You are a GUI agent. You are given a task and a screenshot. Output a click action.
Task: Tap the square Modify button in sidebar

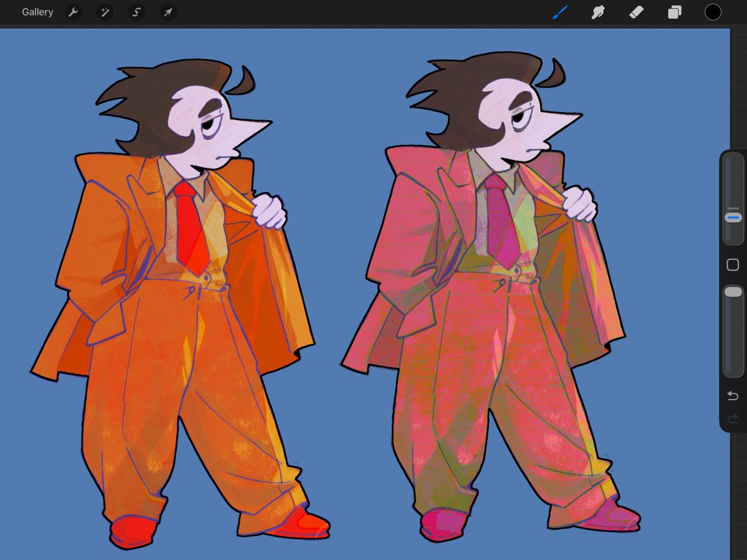pos(733,265)
